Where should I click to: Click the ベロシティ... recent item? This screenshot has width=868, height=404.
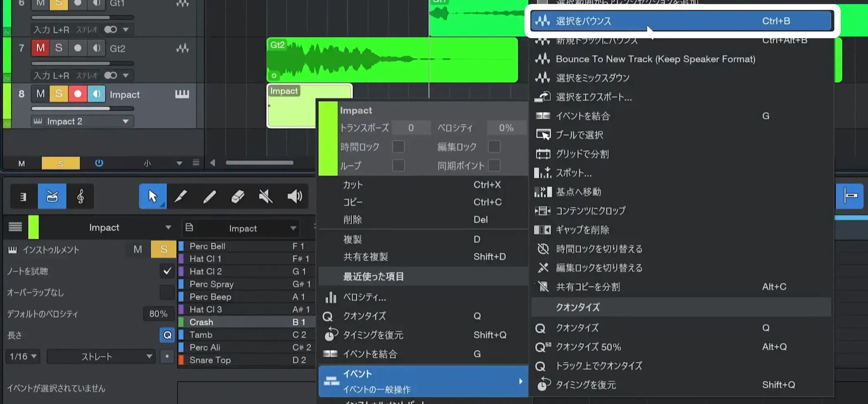364,297
